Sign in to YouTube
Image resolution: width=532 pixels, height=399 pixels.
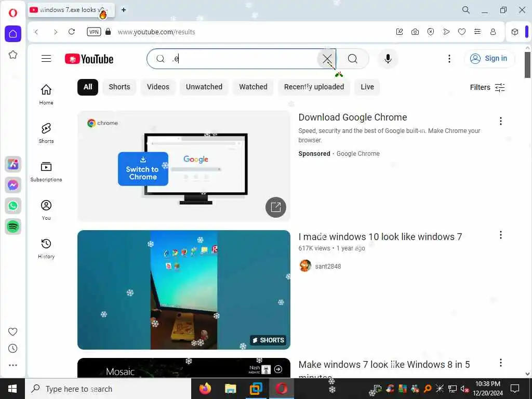click(x=489, y=58)
